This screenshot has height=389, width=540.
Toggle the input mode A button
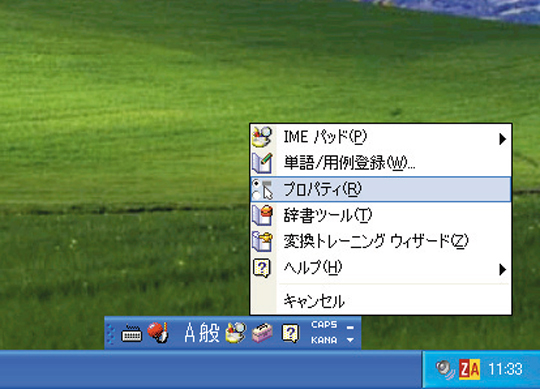[190, 333]
